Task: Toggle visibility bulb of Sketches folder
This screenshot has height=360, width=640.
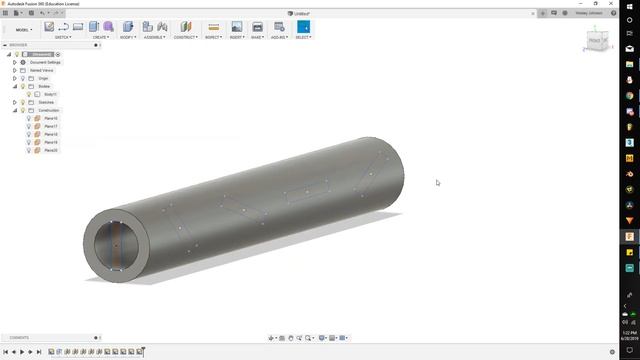Action: [x=23, y=102]
